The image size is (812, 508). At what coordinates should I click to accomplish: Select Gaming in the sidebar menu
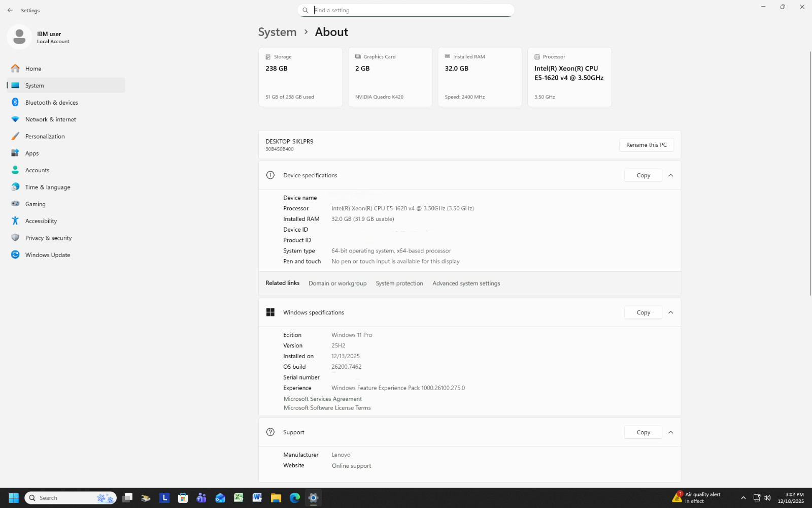[35, 204]
